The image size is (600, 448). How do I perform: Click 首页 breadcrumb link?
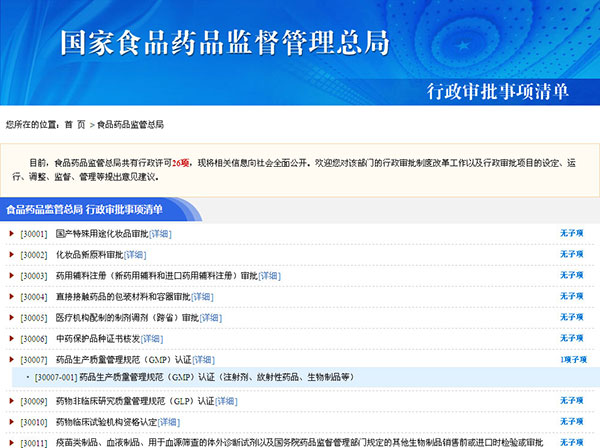click(75, 124)
